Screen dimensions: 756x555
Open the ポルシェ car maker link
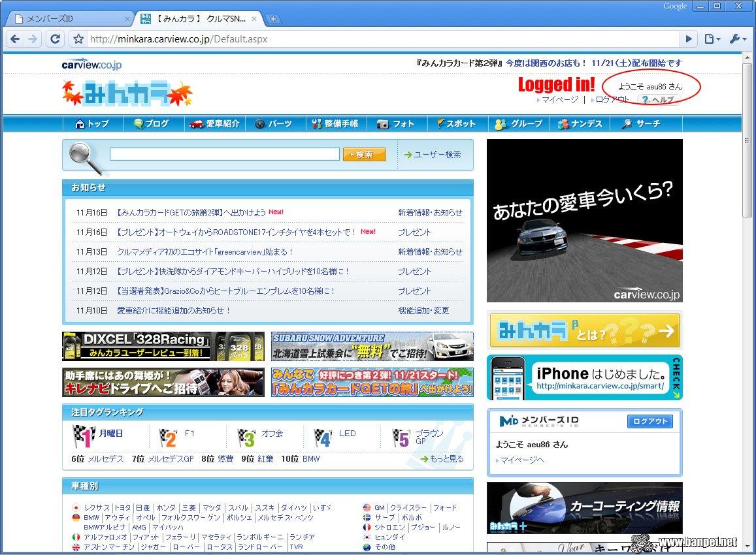coord(239,517)
